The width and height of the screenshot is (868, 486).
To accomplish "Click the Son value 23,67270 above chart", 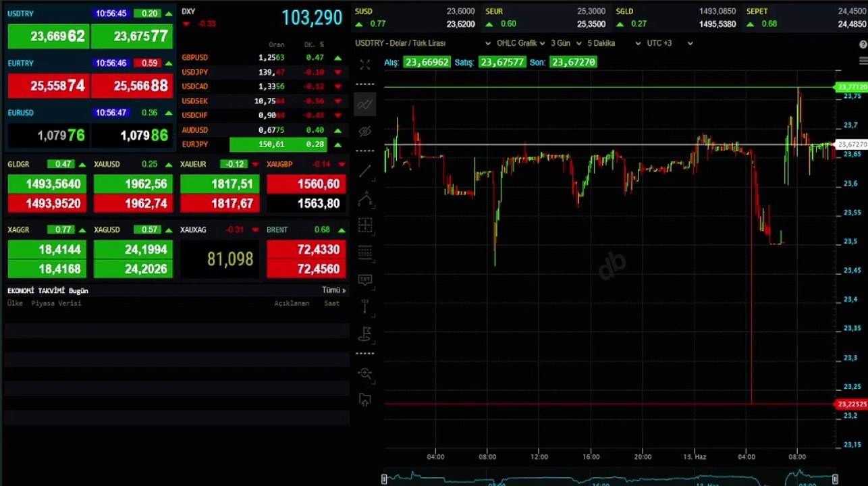I will click(x=572, y=62).
